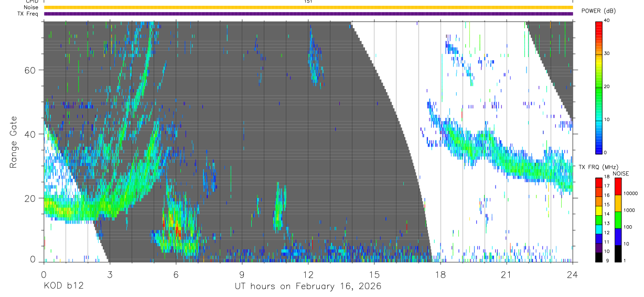Click the 1000 label on the NOISE scale
Screen dimensions: 644x297
pyautogui.click(x=629, y=210)
